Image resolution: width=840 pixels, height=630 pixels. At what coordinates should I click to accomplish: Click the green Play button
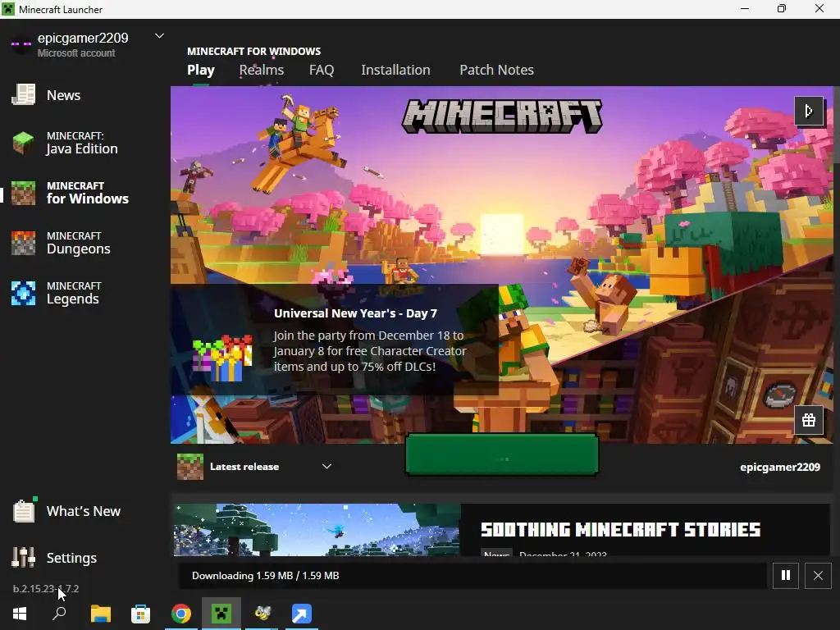pos(502,454)
